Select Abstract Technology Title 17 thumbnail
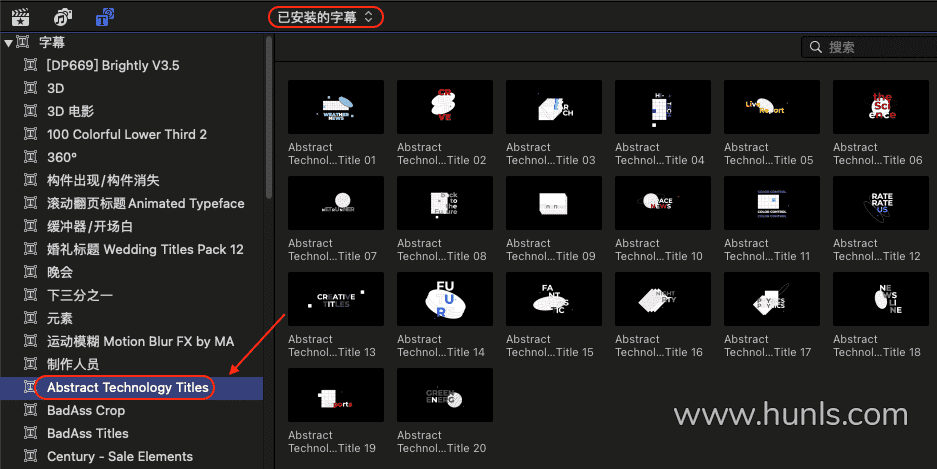Viewport: 937px width, 469px height. tap(772, 299)
